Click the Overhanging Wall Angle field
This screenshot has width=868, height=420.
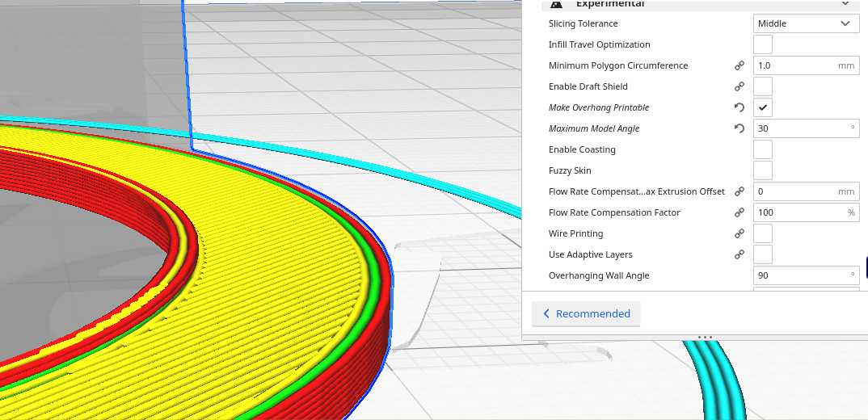(x=798, y=275)
